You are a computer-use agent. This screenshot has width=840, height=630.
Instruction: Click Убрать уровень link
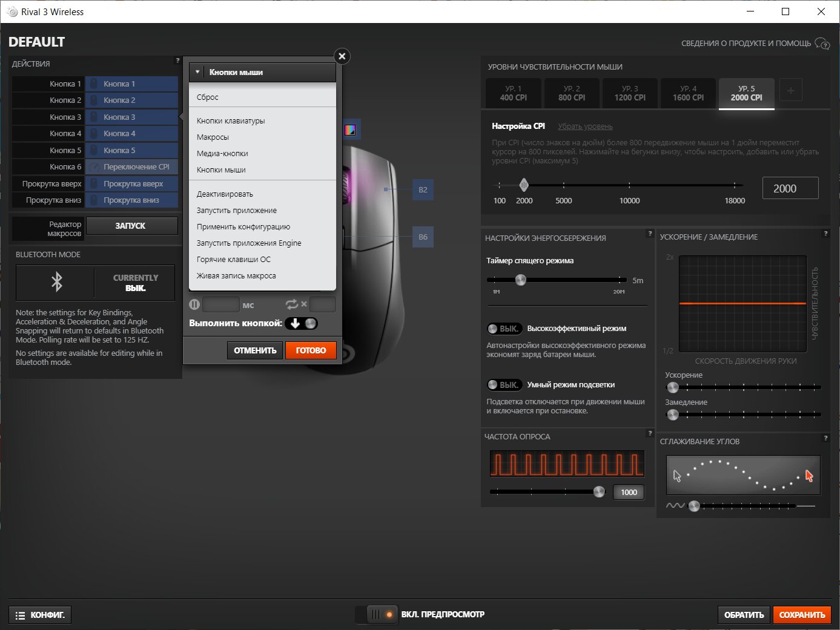[585, 126]
